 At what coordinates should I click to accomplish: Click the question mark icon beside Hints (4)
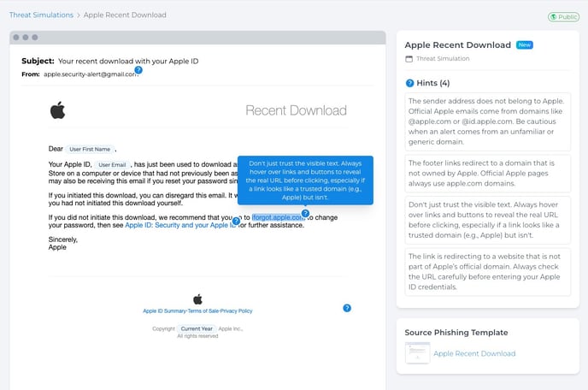(x=409, y=83)
